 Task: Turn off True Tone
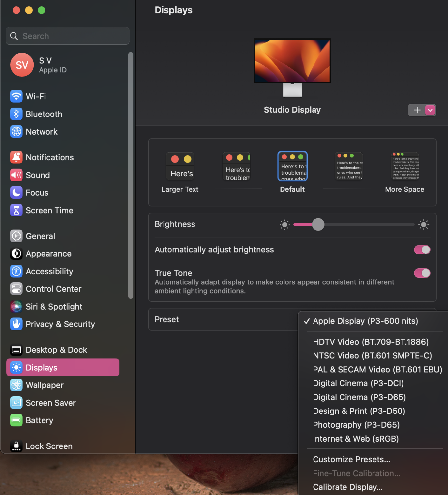tap(422, 273)
